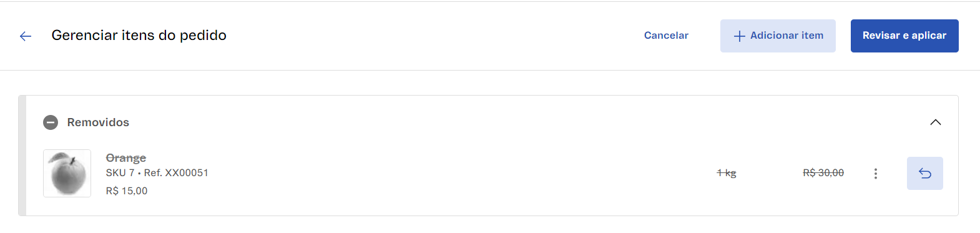This screenshot has width=980, height=233.
Task: Click the empty space right of Removidos label
Action: [524, 122]
